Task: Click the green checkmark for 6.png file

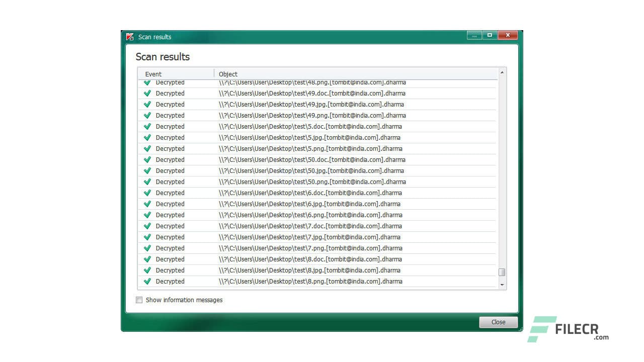Action: pos(147,215)
